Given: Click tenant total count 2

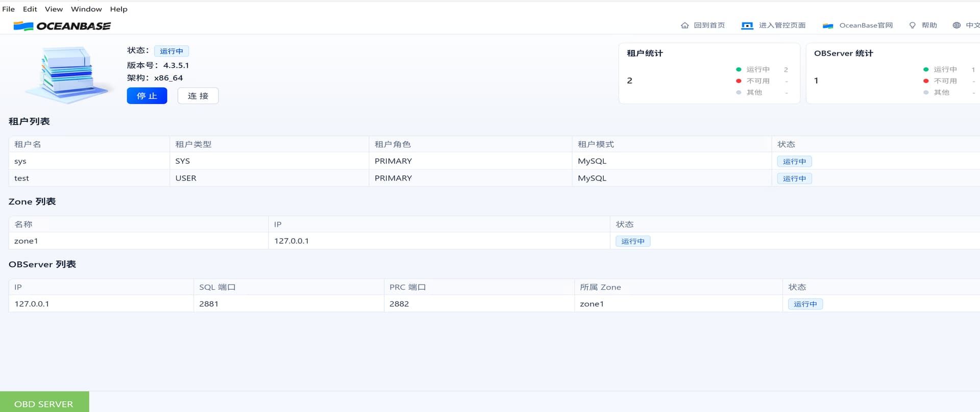Looking at the screenshot, I should [x=629, y=81].
